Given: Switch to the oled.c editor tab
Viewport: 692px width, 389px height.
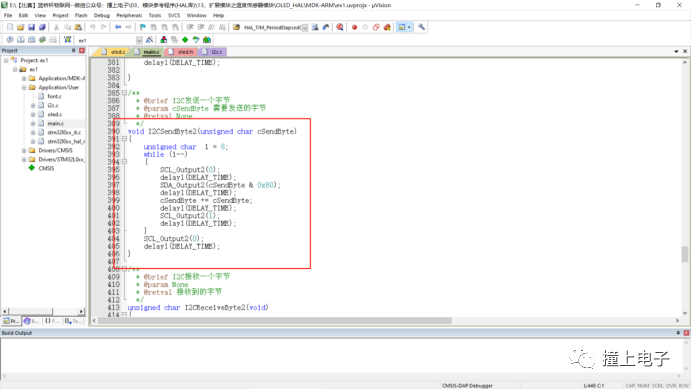Looking at the screenshot, I should click(x=114, y=52).
